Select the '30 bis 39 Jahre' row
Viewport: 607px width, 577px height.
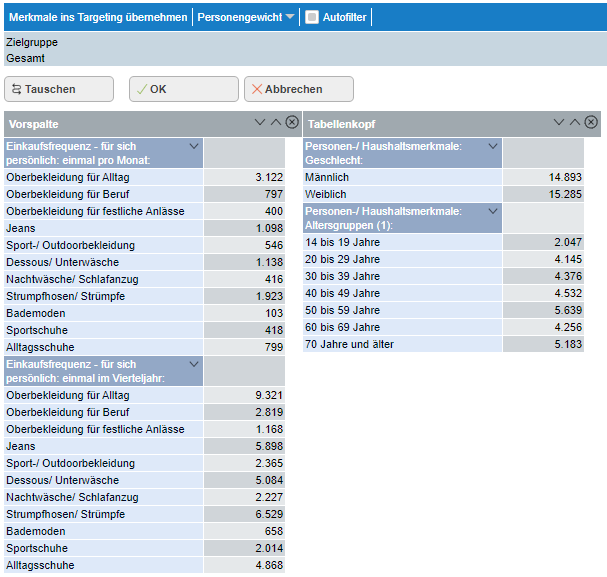(402, 276)
